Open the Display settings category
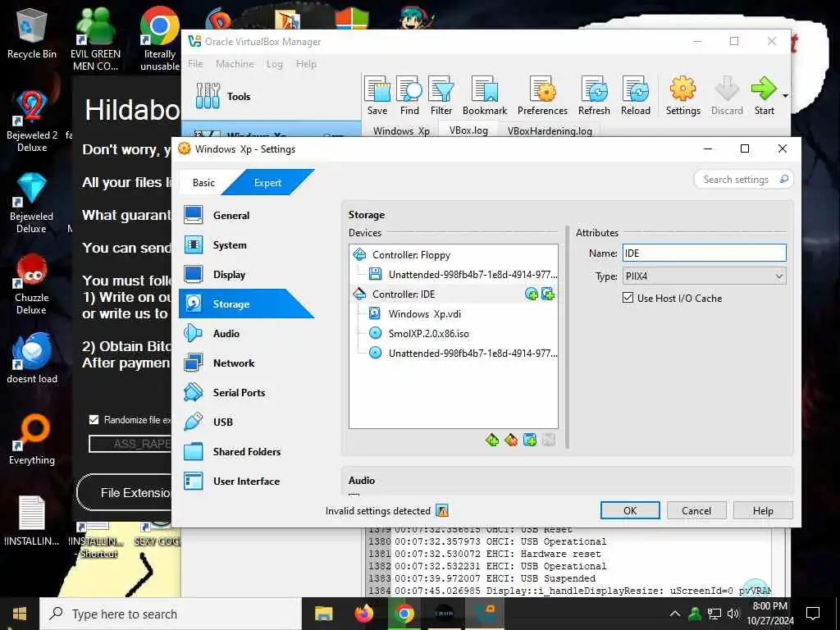 point(246,274)
